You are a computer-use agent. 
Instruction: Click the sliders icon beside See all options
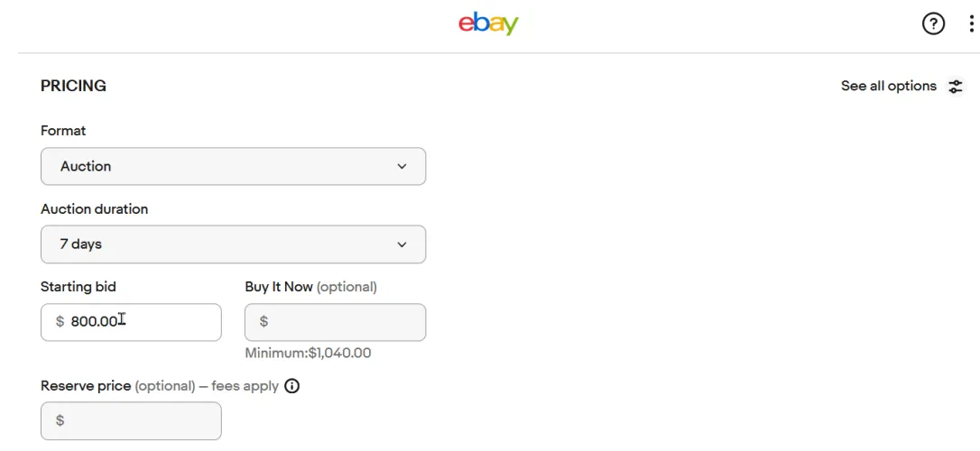point(956,87)
